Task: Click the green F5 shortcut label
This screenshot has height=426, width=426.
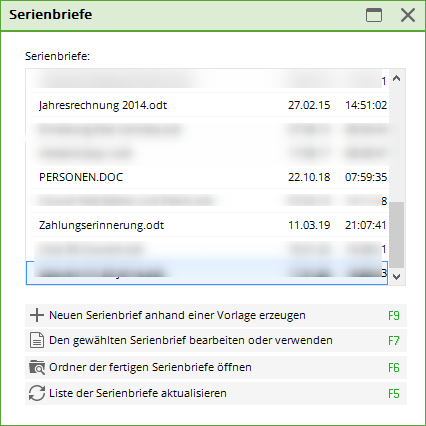Action: pos(394,394)
